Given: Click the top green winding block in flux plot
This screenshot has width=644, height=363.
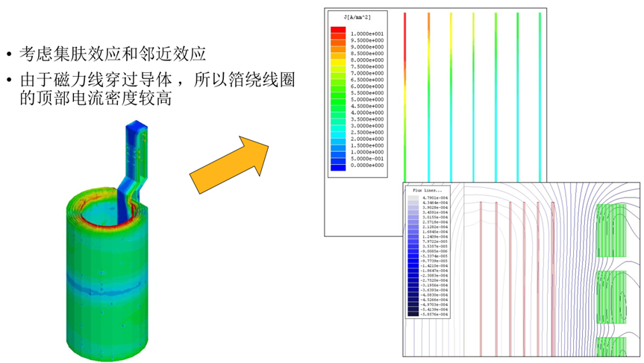Looking at the screenshot, I should [612, 230].
